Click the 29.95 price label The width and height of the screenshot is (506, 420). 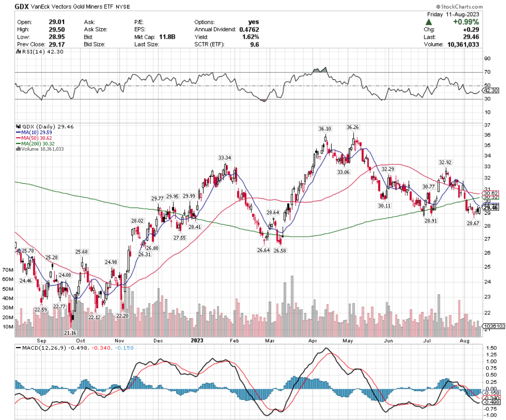172,197
